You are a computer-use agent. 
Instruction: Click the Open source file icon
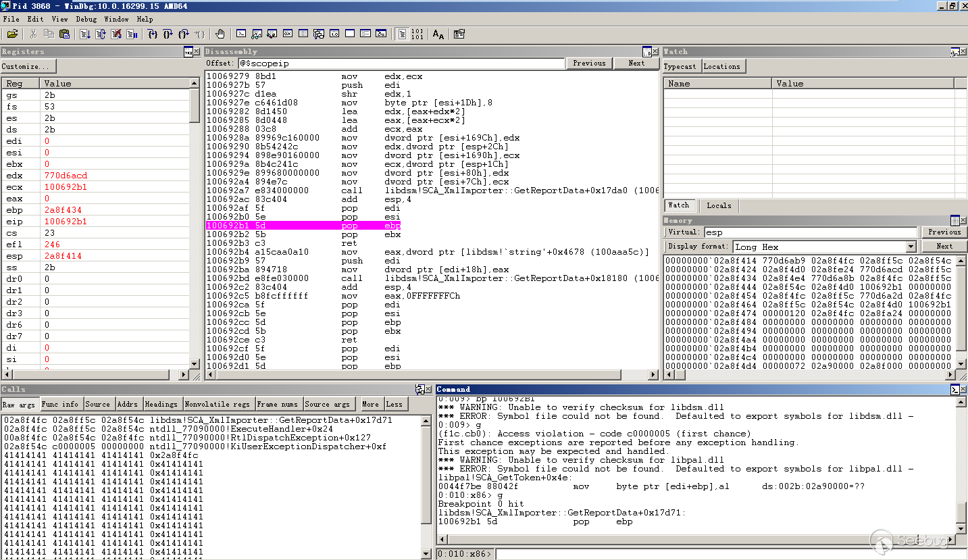[x=12, y=34]
